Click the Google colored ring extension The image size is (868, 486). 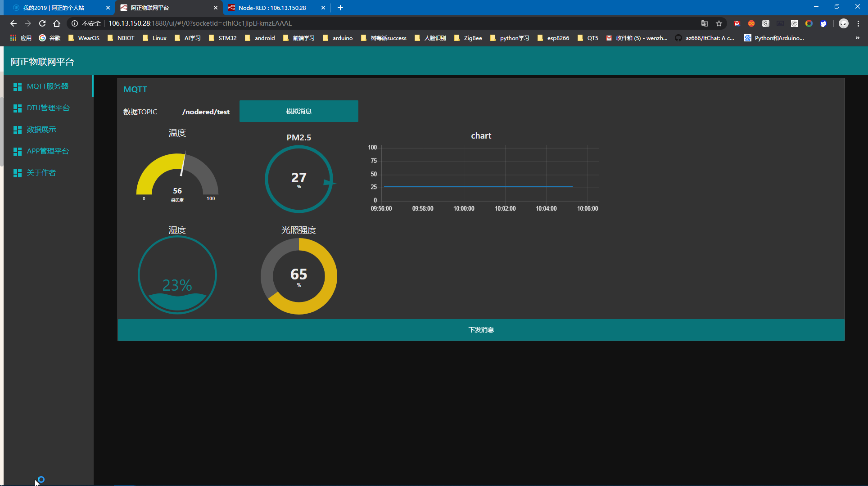click(x=809, y=23)
